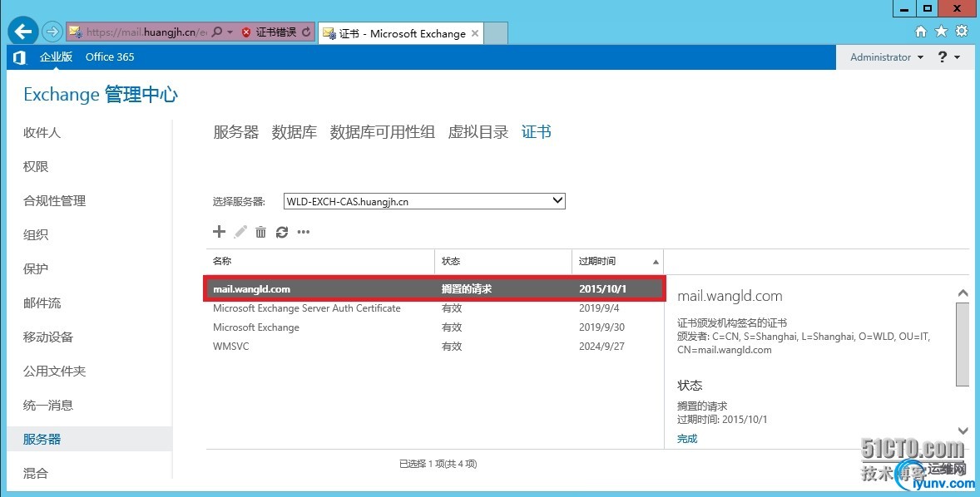Click details pane scroll down arrow
Image resolution: width=980 pixels, height=497 pixels.
click(x=963, y=431)
